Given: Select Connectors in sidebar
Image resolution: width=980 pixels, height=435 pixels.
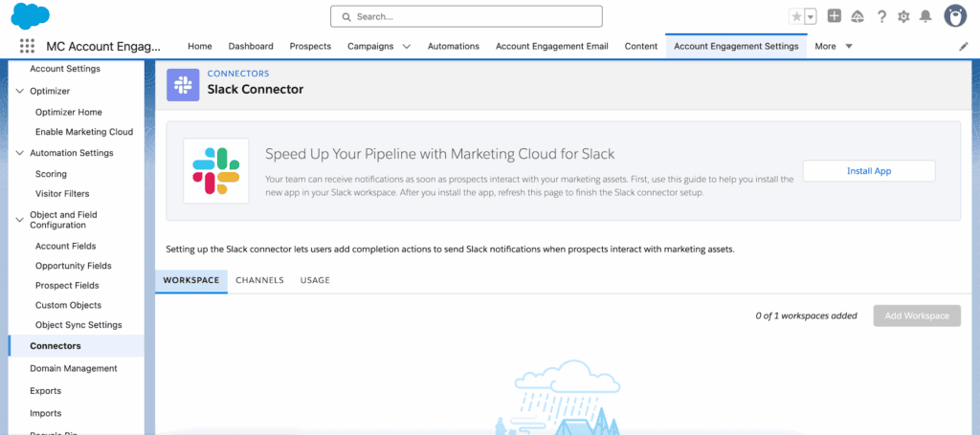Looking at the screenshot, I should click(x=77, y=346).
